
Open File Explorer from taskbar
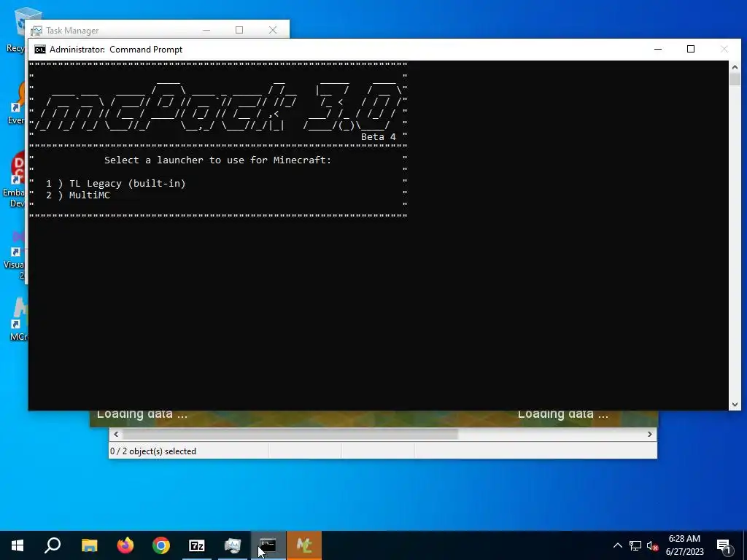pos(89,545)
